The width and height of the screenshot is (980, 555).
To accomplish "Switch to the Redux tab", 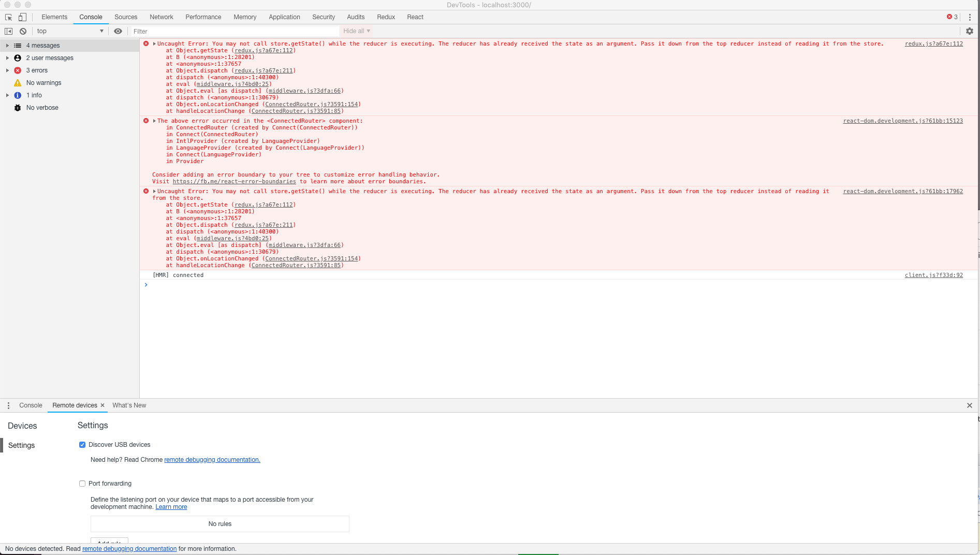I will 386,17.
